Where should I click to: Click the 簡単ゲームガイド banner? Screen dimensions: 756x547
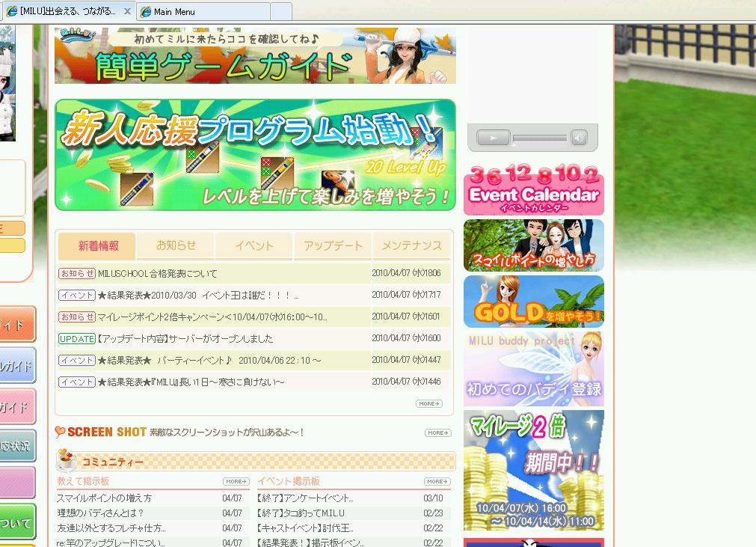pyautogui.click(x=255, y=56)
